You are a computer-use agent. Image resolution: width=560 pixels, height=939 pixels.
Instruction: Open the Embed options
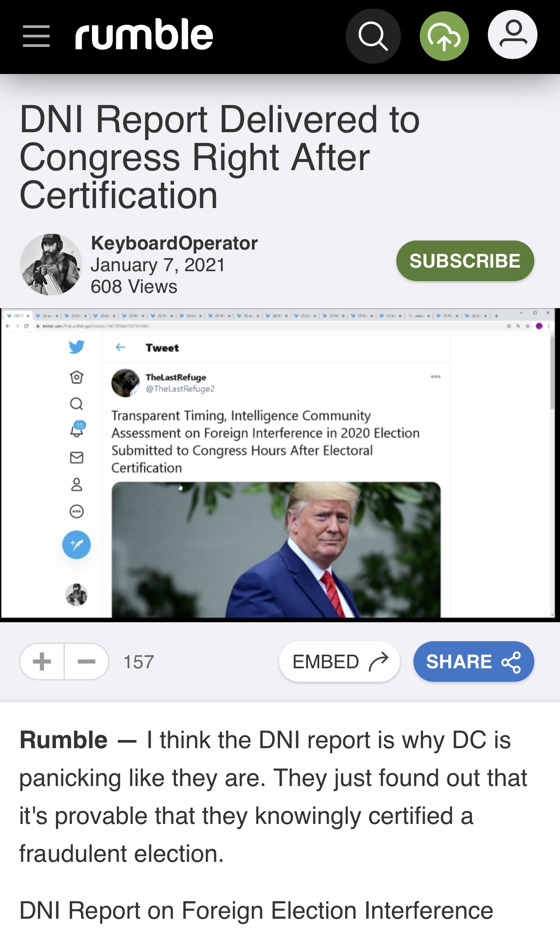(340, 661)
